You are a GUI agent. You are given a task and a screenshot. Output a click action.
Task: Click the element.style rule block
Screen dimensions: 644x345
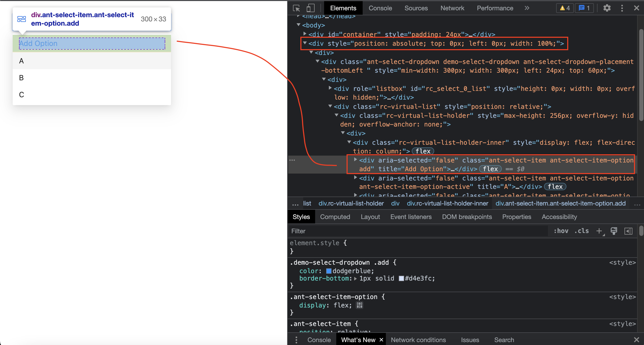point(462,247)
